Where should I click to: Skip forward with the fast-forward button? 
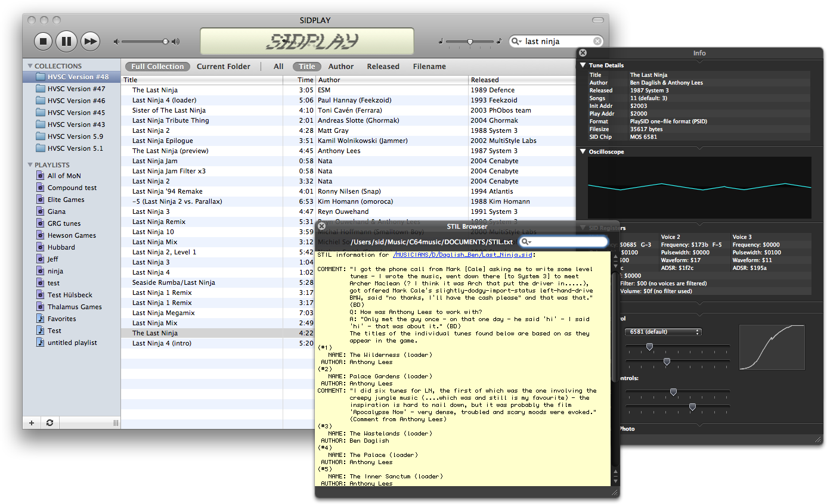click(x=90, y=41)
